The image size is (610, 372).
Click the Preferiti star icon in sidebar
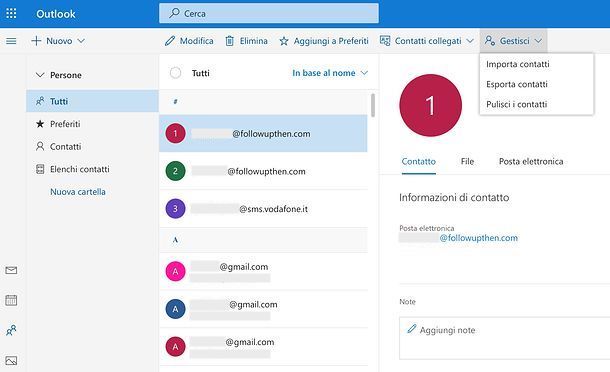40,124
